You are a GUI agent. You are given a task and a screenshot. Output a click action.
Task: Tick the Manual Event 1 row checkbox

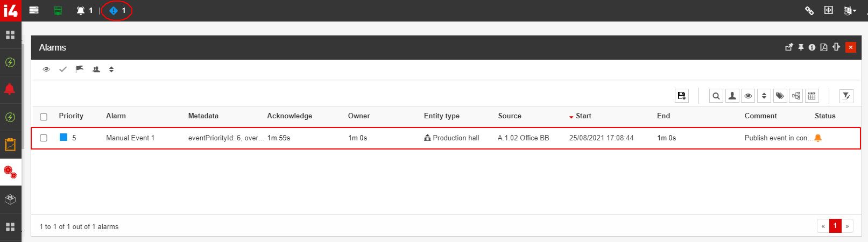pos(44,138)
